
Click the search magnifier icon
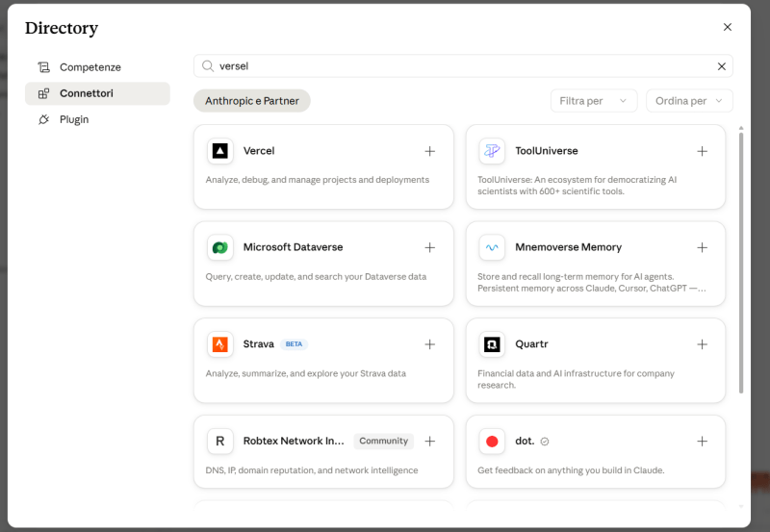pyautogui.click(x=208, y=66)
